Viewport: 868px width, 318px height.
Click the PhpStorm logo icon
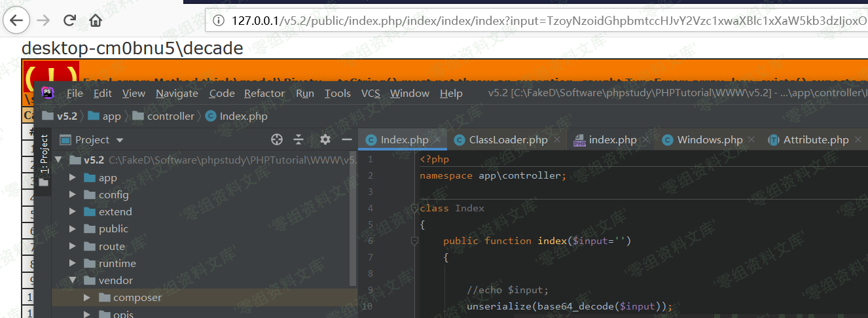[x=48, y=93]
